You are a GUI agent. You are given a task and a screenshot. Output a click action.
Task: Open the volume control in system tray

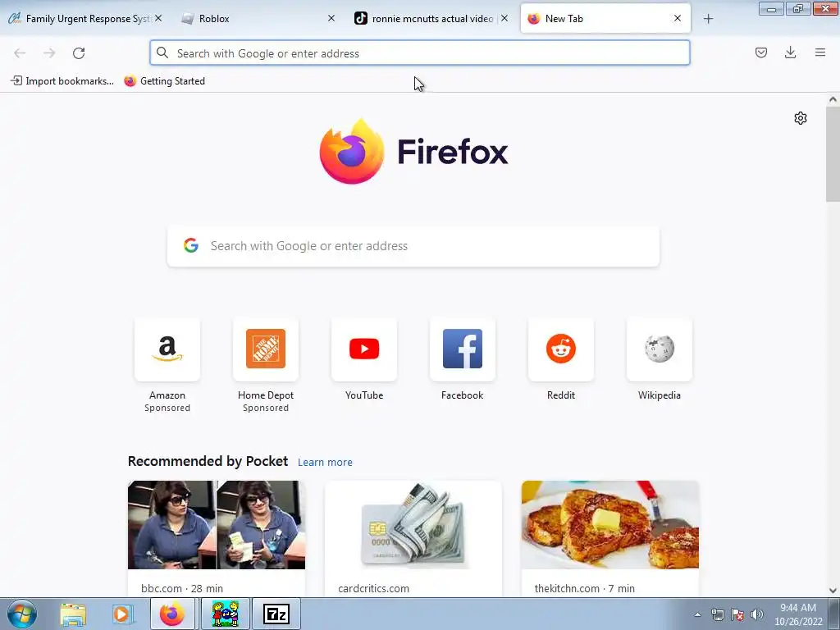[756, 615]
